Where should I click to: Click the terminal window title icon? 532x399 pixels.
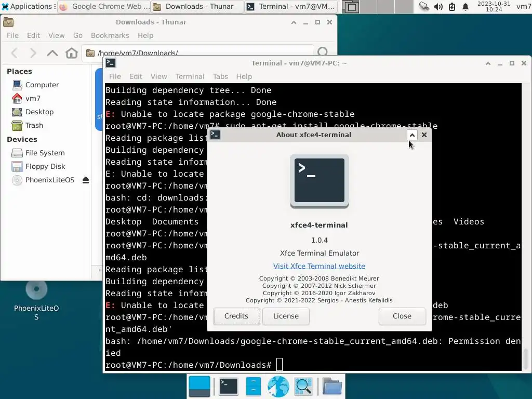coord(111,63)
